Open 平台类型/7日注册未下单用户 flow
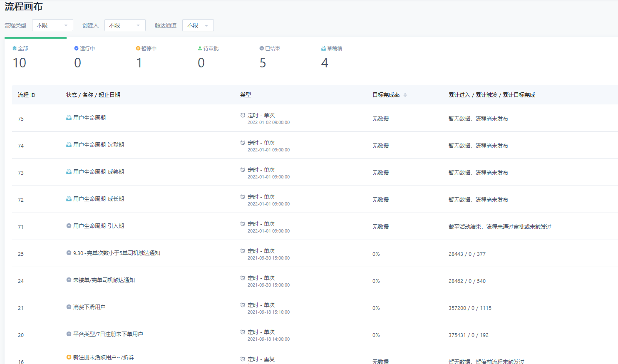This screenshot has width=618, height=364. tap(108, 334)
